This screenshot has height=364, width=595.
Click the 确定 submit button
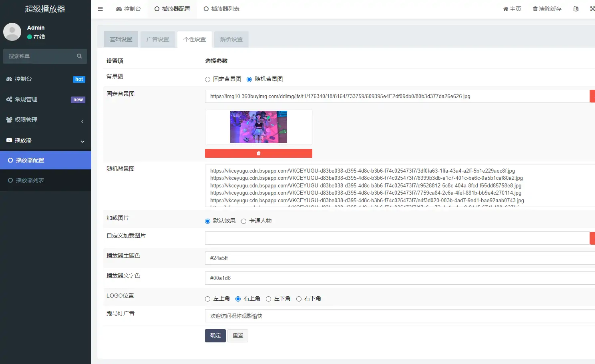(x=215, y=336)
